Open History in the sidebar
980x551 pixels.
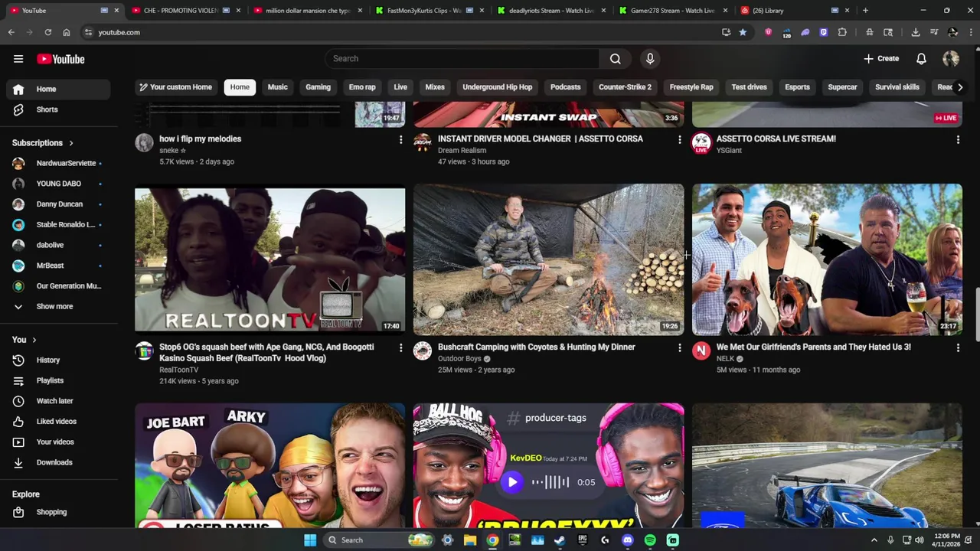58,360
